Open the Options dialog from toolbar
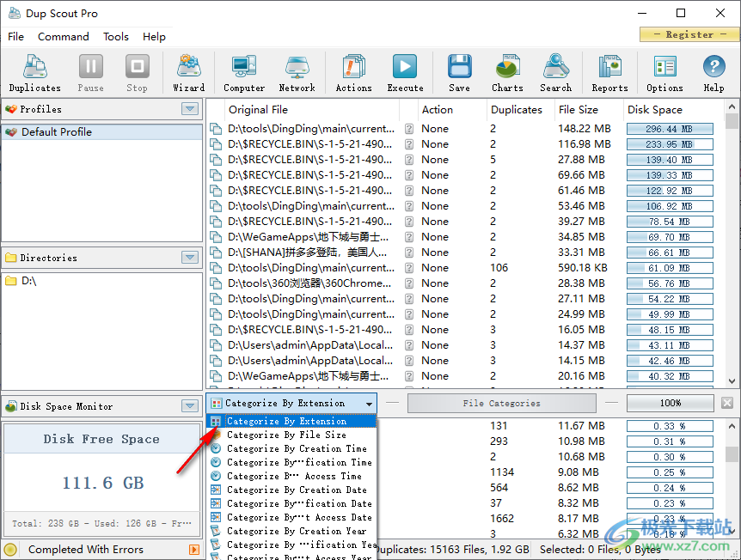741x560 pixels. (664, 73)
